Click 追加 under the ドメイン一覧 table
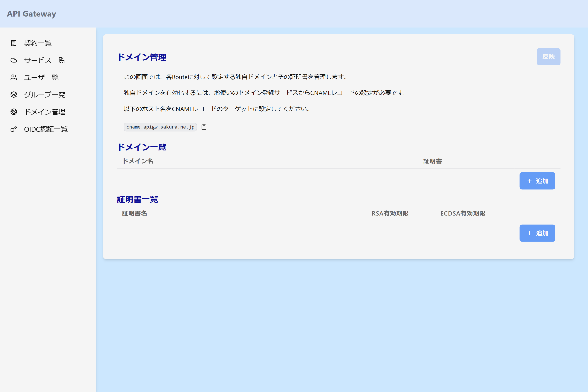Screen dimensions: 588x392 click(x=537, y=181)
